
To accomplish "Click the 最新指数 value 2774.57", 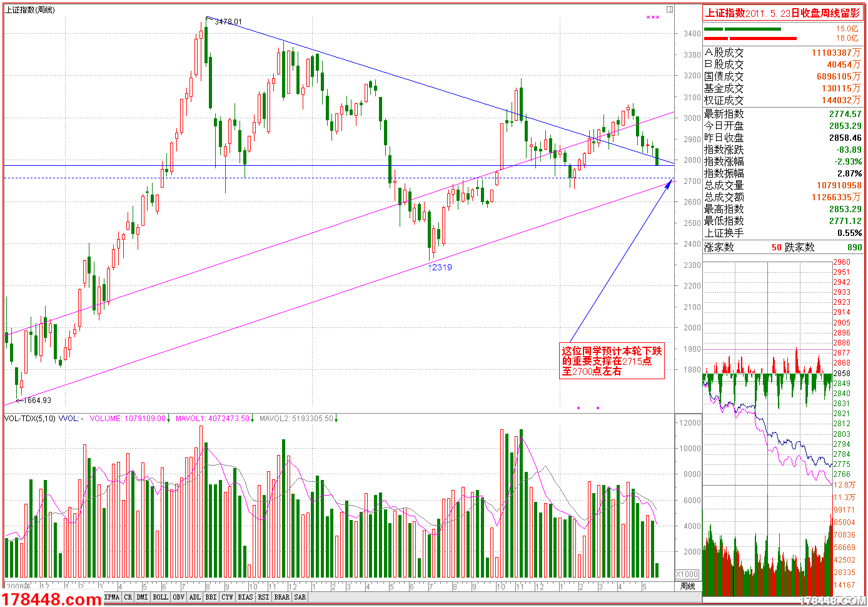I will (x=845, y=114).
